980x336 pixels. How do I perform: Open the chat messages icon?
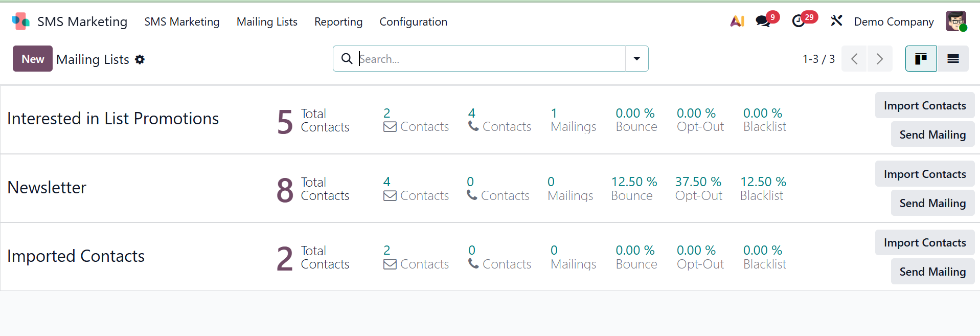point(763,21)
